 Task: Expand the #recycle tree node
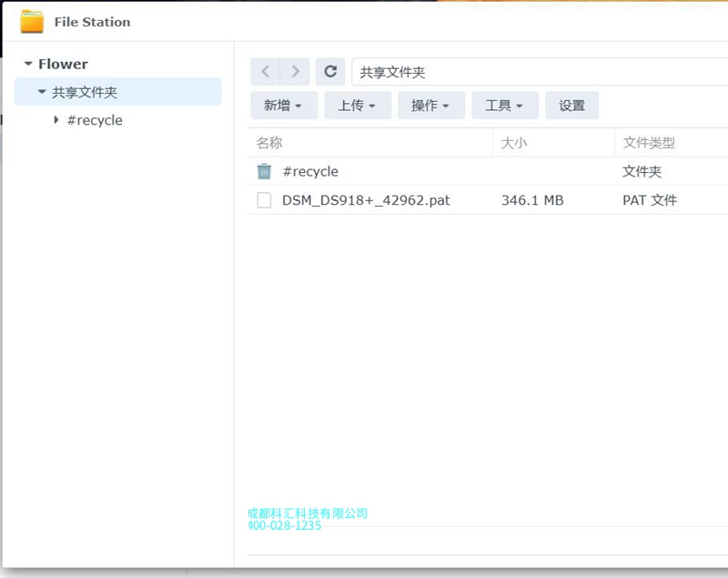(x=56, y=120)
